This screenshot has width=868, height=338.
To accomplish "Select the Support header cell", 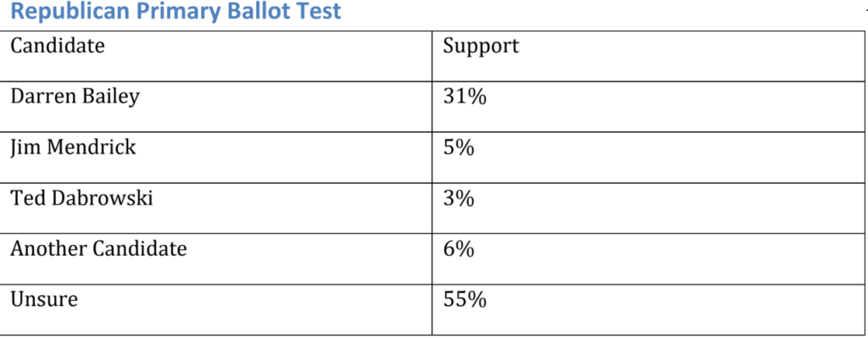I will [x=648, y=56].
